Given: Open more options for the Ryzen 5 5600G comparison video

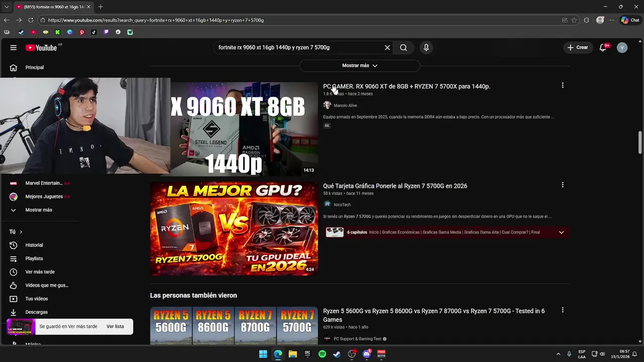Looking at the screenshot, I should 562,310.
